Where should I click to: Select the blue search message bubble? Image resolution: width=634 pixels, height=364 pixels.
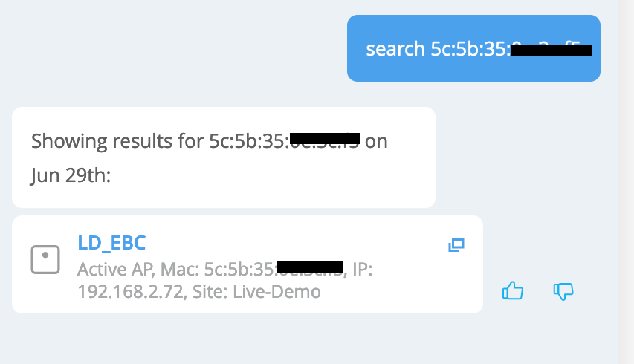click(473, 48)
